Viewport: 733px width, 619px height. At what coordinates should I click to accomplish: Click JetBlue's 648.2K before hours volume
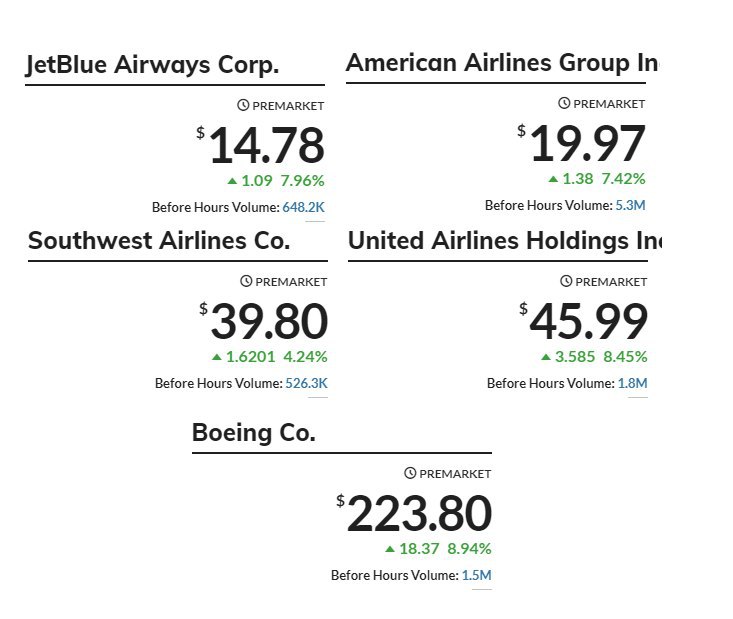tap(303, 207)
